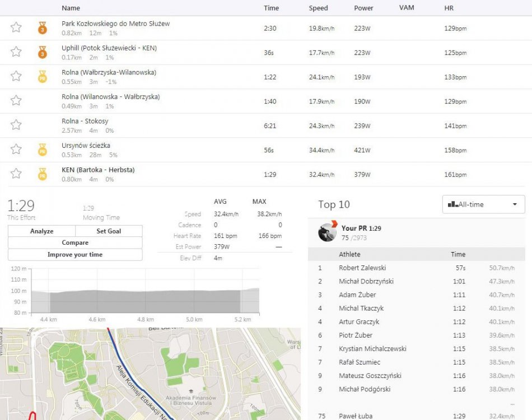Click star icon for KEN (Bartoka - Herbsta)
This screenshot has width=532, height=420.
point(16,174)
